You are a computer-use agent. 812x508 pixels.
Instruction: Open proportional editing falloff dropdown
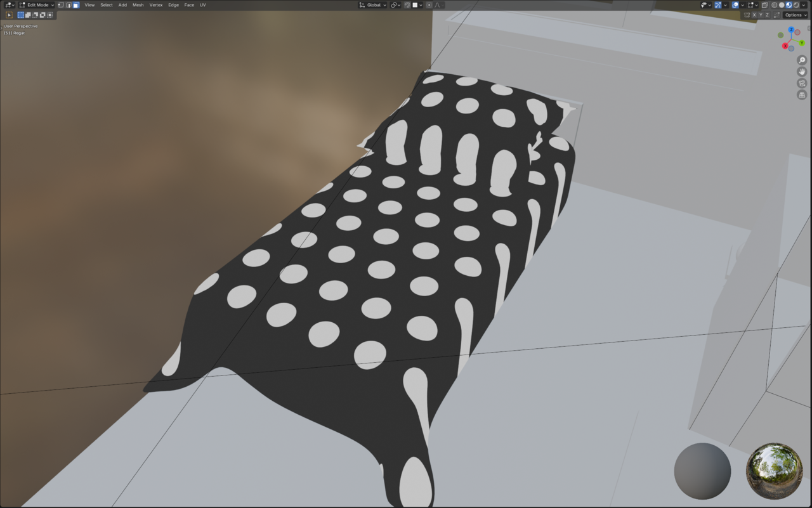point(438,5)
